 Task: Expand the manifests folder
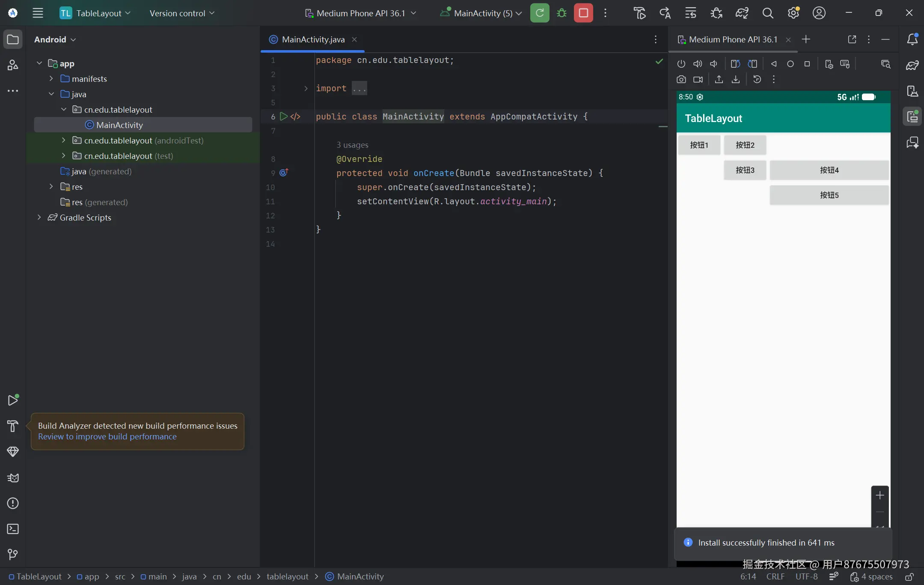[x=51, y=79]
